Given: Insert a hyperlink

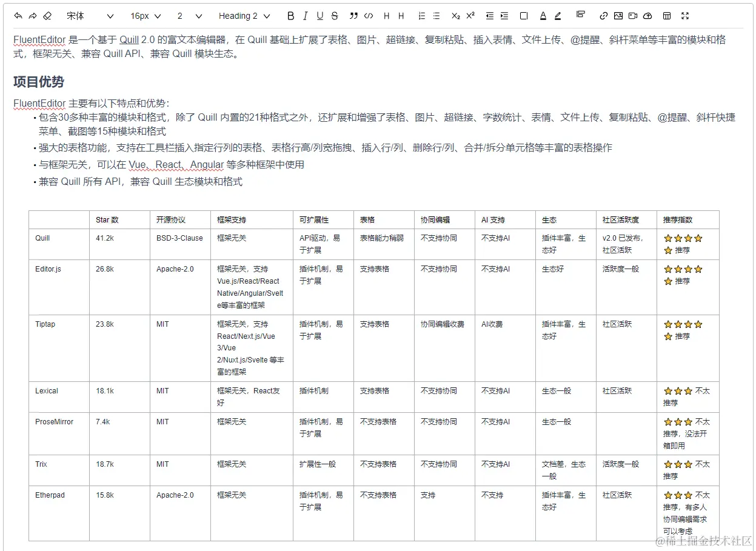Looking at the screenshot, I should pyautogui.click(x=604, y=16).
